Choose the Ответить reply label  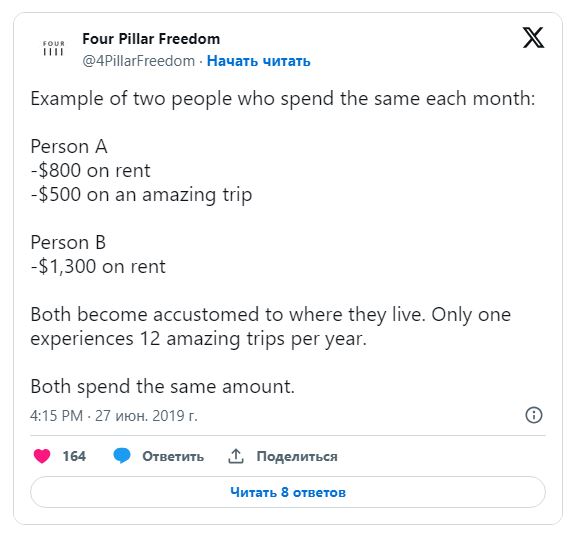coord(173,457)
